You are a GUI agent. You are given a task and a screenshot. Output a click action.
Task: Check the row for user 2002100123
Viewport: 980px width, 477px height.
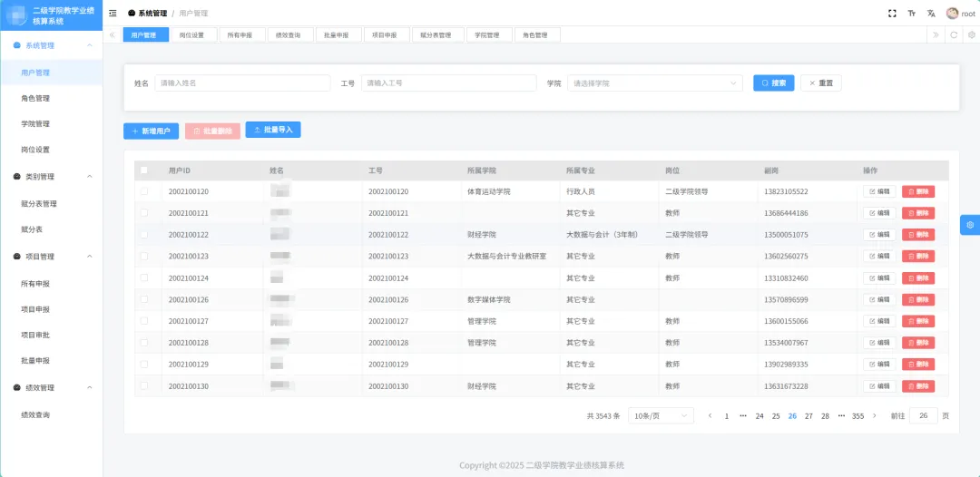tap(144, 256)
